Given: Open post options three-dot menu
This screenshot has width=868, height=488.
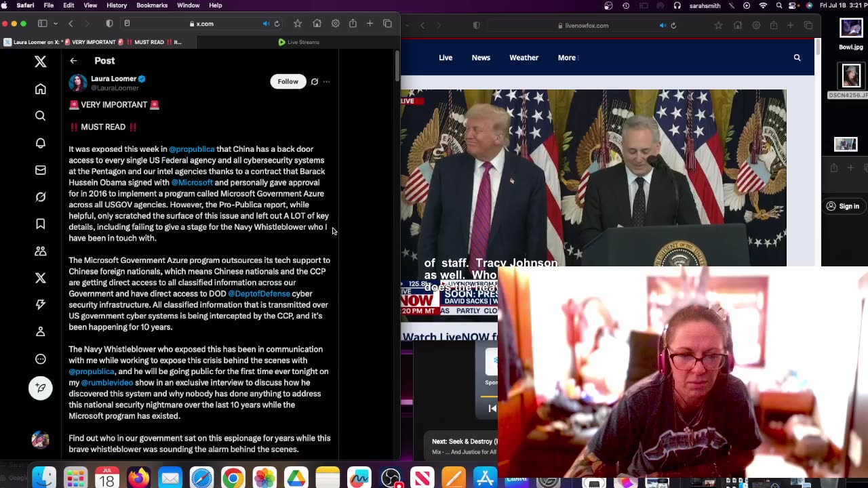Looking at the screenshot, I should [x=327, y=81].
